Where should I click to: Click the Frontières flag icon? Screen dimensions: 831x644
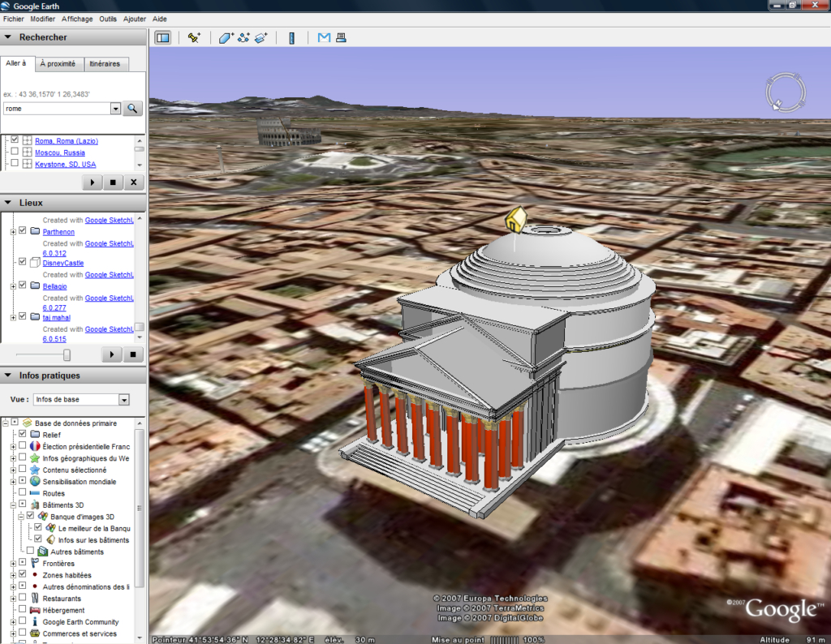(x=35, y=563)
